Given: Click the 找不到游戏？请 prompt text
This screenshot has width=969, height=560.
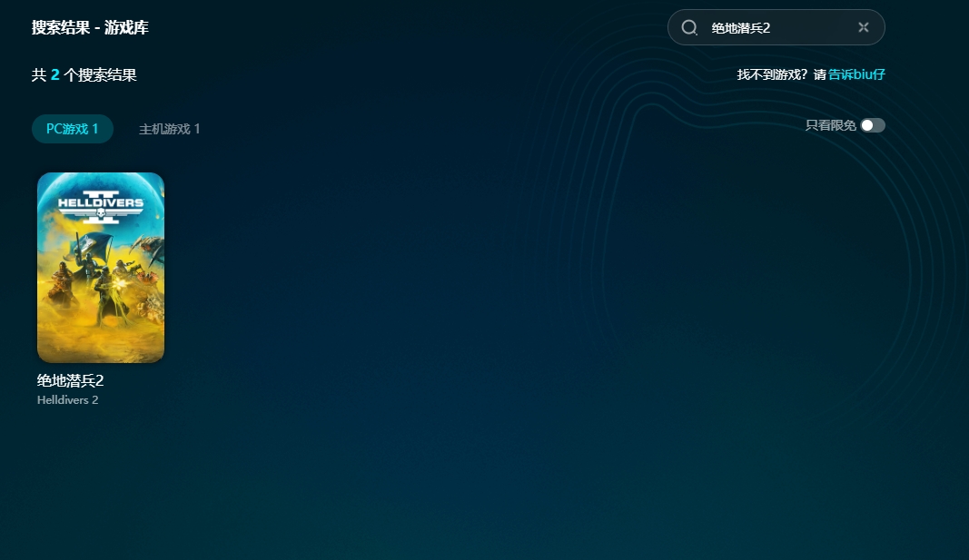Looking at the screenshot, I should coord(782,74).
